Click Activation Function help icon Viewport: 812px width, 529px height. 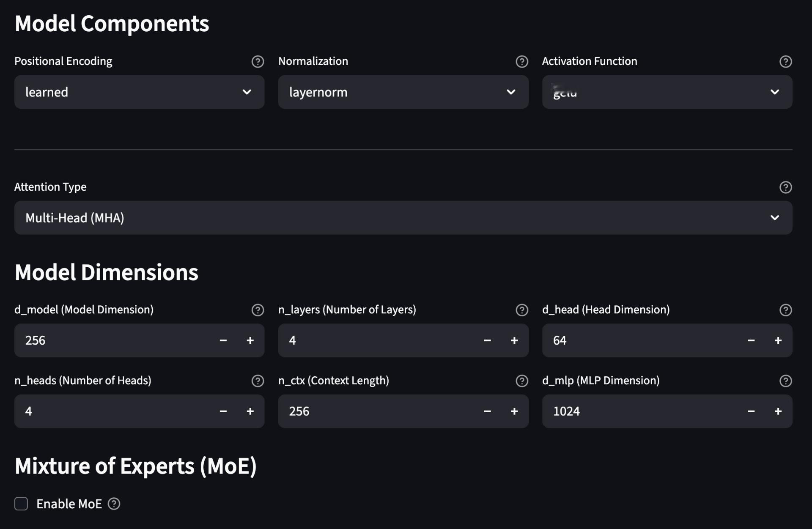(x=785, y=62)
